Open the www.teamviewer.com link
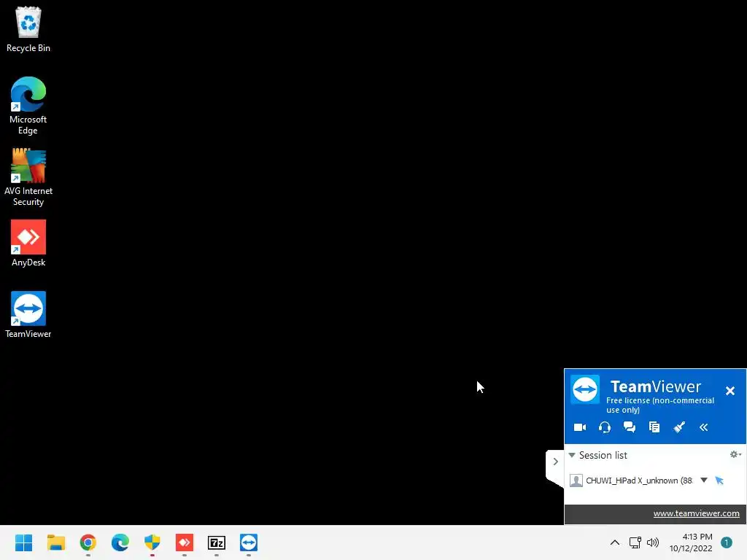The height and width of the screenshot is (560, 747). 696,513
